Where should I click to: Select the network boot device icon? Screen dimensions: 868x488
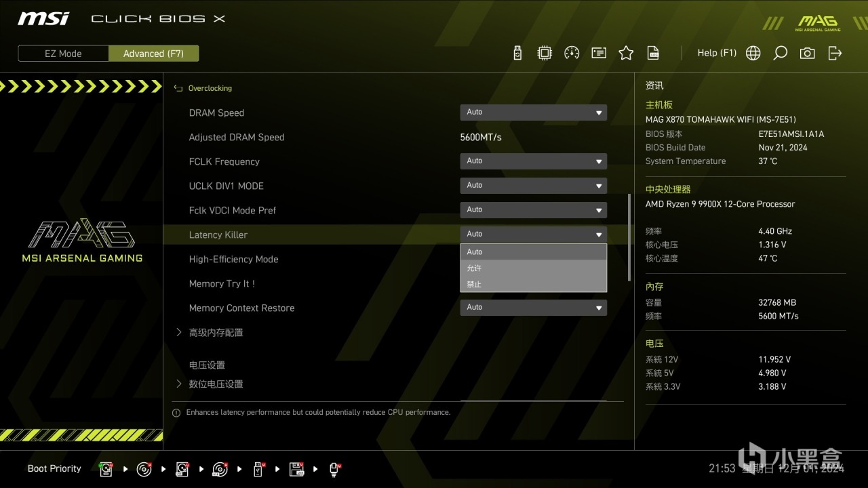[334, 468]
